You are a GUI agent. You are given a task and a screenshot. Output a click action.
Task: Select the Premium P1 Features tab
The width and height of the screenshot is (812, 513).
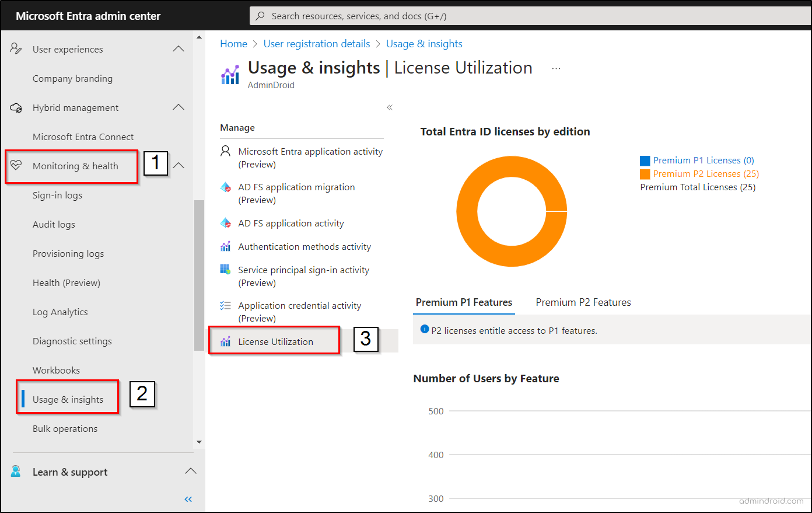click(x=464, y=302)
